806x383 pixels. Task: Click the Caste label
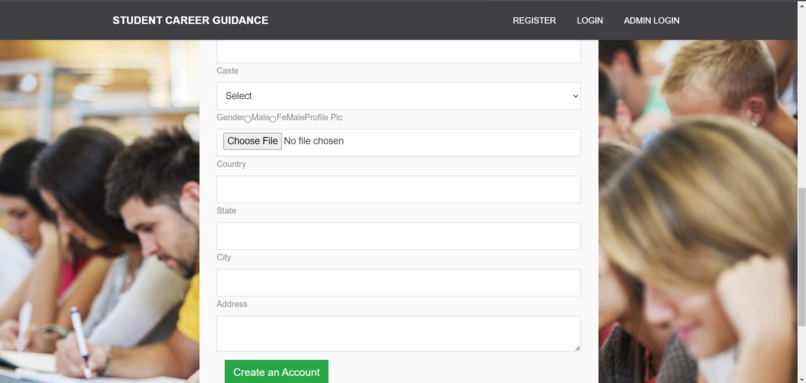tap(227, 71)
